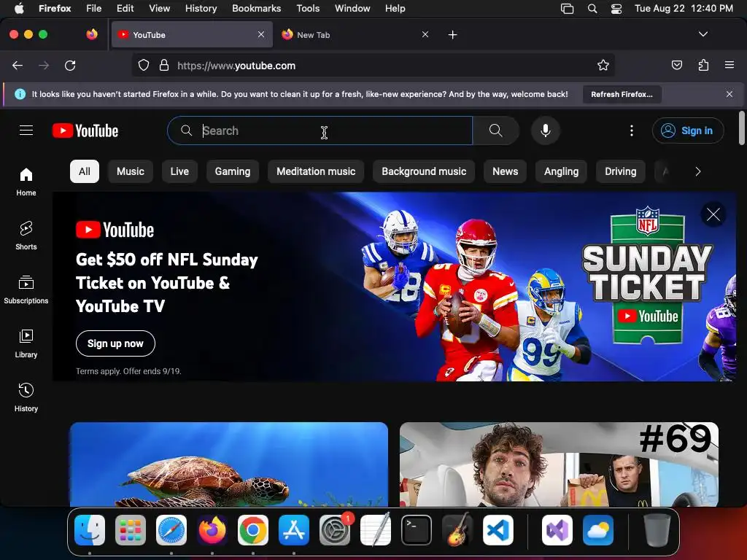
Task: Open a new tab with the plus icon
Action: pos(452,35)
